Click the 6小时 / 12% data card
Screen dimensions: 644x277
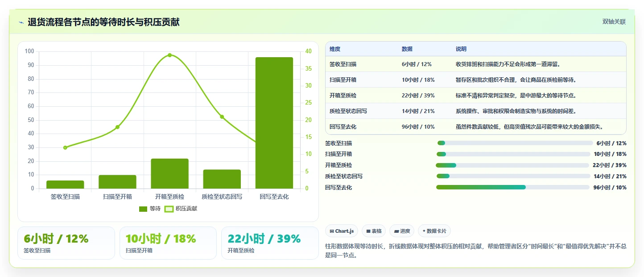click(66, 243)
